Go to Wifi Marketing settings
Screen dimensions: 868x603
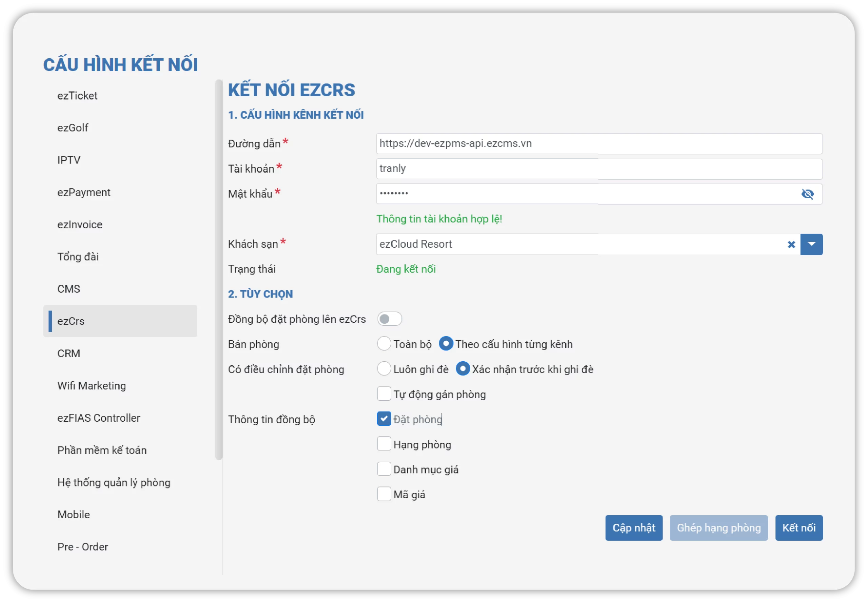tap(120, 386)
